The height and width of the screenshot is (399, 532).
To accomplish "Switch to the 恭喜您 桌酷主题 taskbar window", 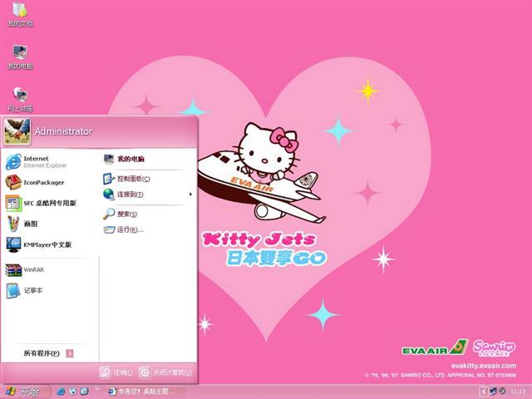I will tap(141, 391).
